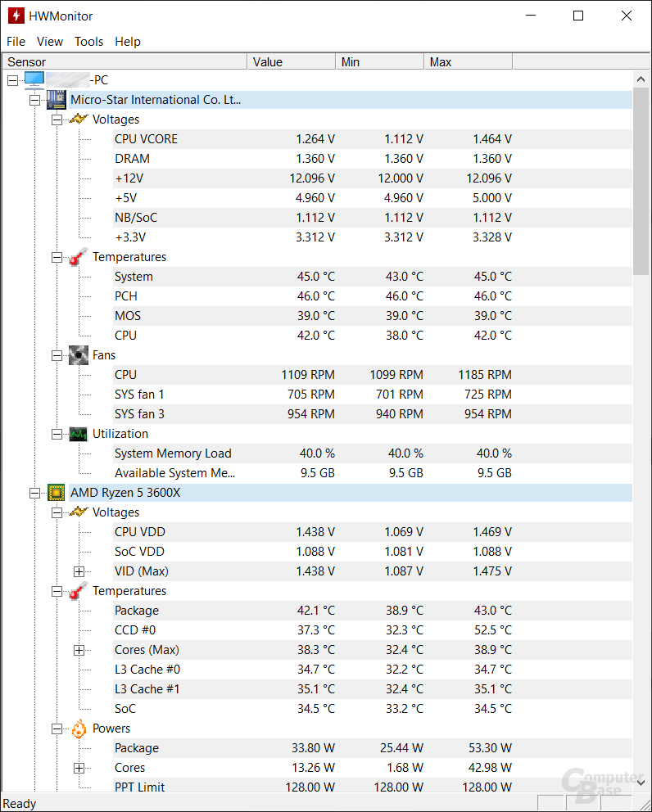
Task: Select the L3 Cache #0 row
Action: coord(373,670)
